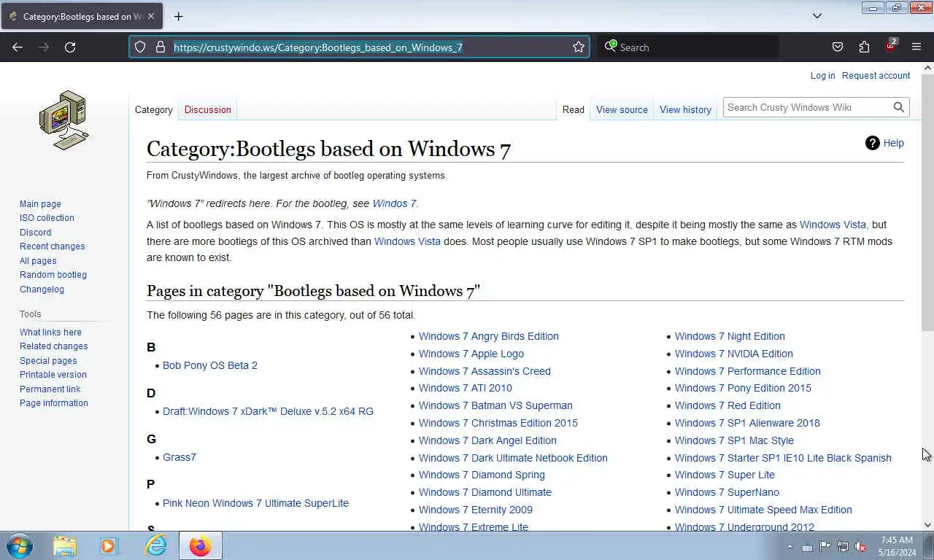Image resolution: width=934 pixels, height=560 pixels.
Task: Open Recent changes in sidebar
Action: click(x=52, y=246)
